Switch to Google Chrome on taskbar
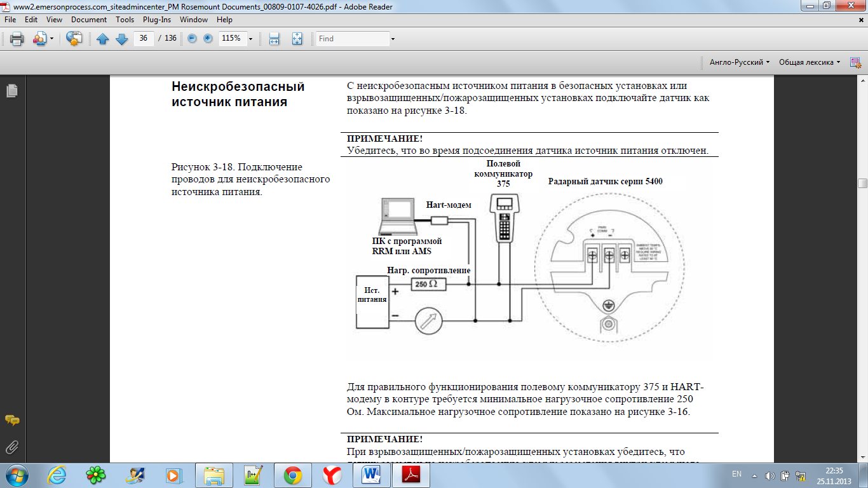868x488 pixels. (293, 475)
